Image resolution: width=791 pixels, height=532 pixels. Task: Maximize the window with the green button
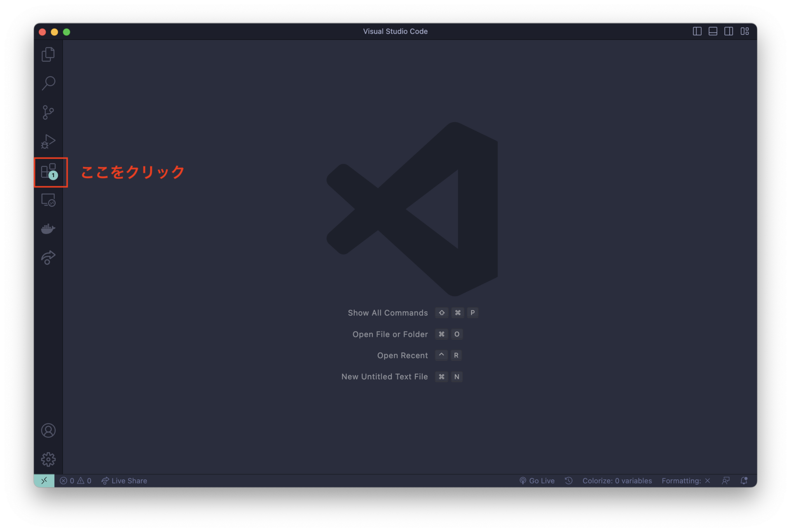point(66,32)
